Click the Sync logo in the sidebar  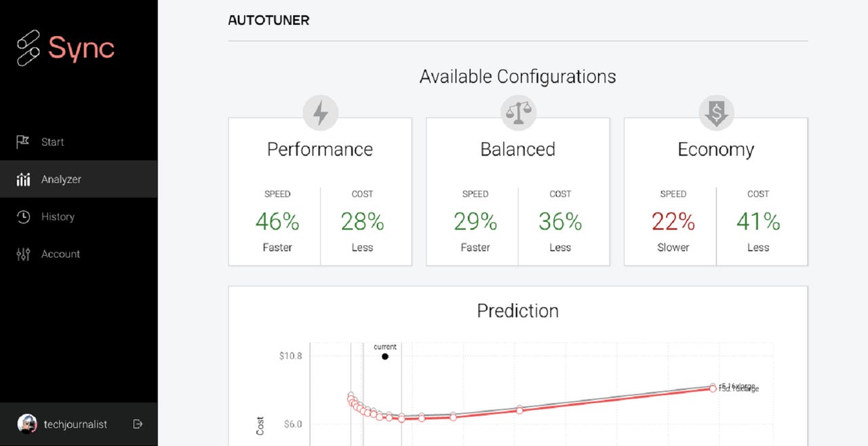(65, 48)
